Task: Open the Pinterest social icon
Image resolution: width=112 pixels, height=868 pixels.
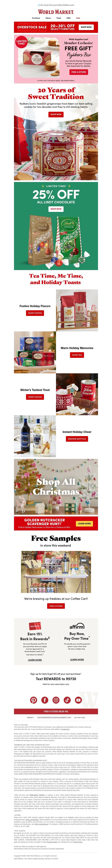Action: 33,700
